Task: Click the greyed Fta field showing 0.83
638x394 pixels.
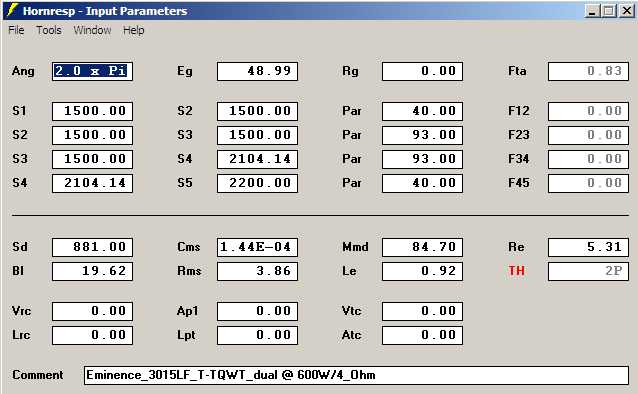Action: point(588,71)
